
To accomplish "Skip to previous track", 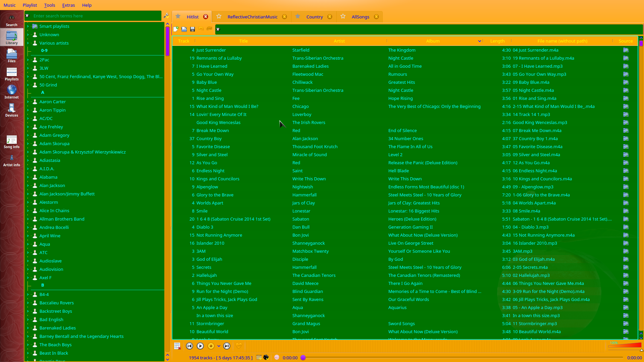I will pos(190,346).
